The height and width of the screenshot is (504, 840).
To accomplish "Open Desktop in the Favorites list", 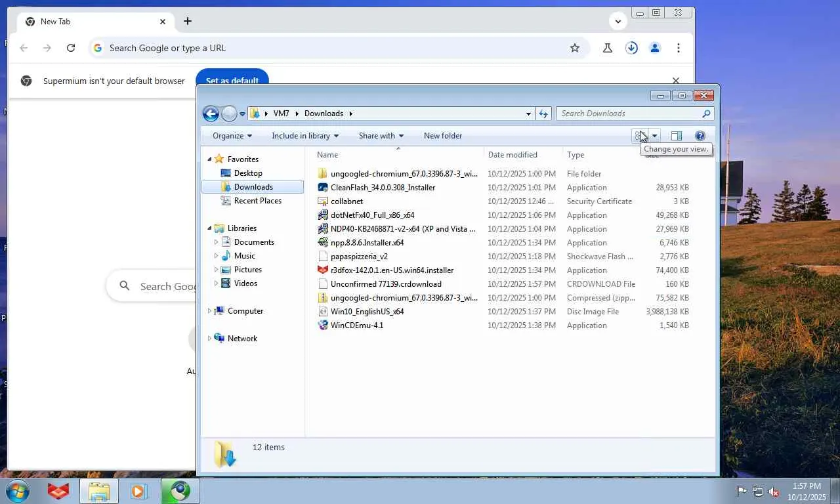I will coord(248,173).
